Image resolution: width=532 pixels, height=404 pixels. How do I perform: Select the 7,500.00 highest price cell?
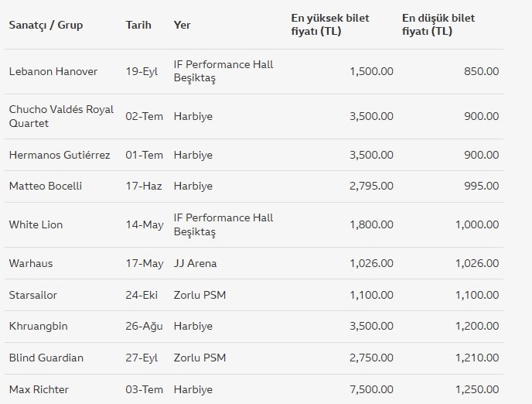371,389
